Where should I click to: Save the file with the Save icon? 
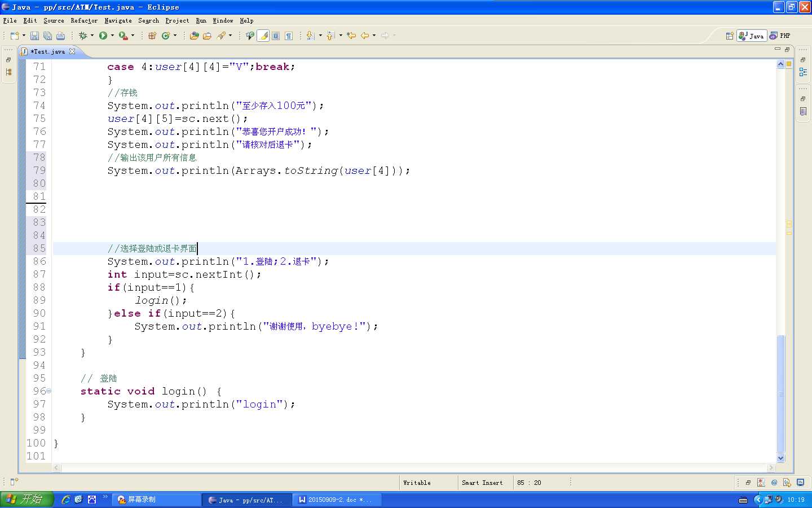point(34,36)
